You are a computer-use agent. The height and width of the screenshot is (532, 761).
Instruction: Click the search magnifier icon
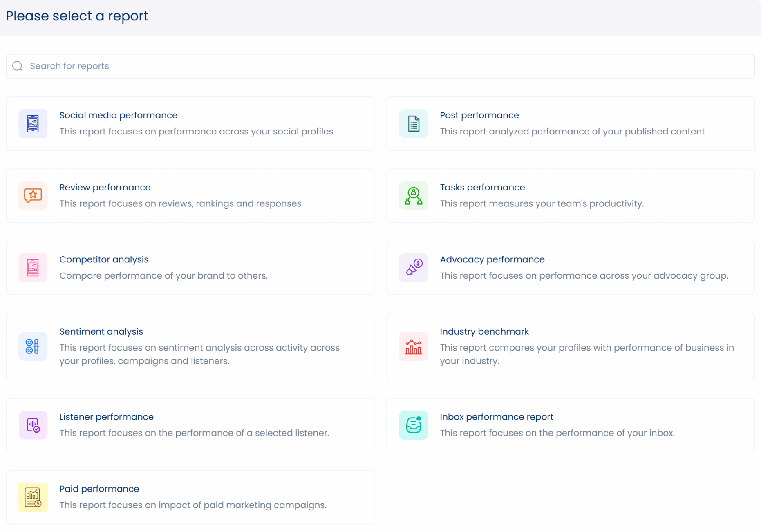18,66
